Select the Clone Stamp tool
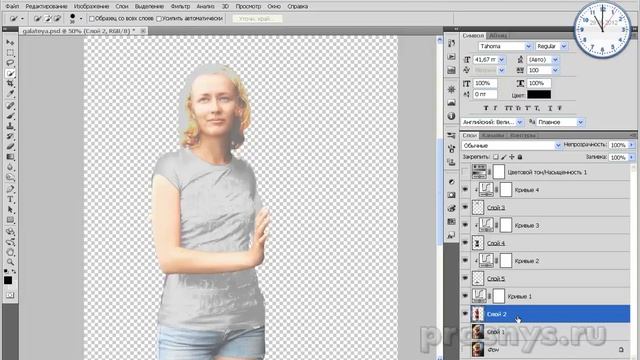 (10, 126)
